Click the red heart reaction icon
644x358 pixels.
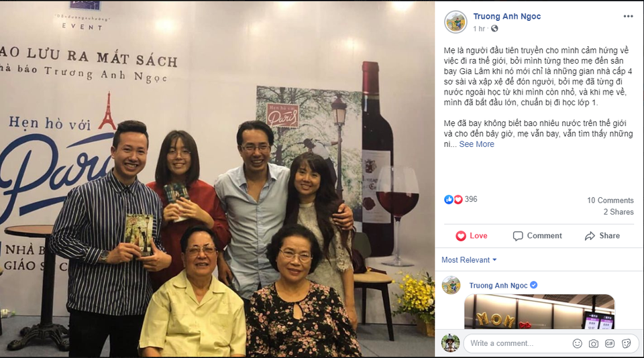click(458, 200)
